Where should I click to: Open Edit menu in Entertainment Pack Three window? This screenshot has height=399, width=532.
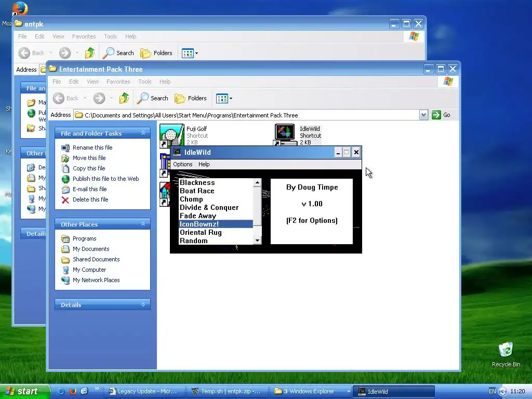tap(74, 82)
